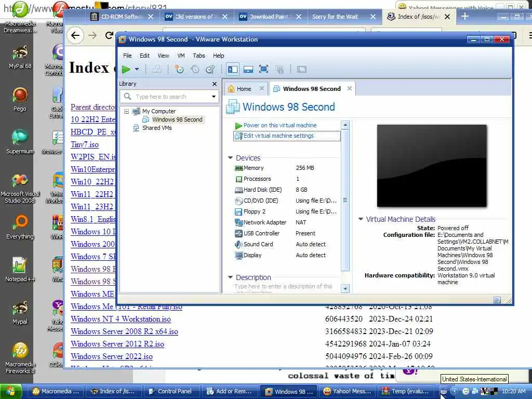Toggle the thumbnail bar icon

[248, 69]
